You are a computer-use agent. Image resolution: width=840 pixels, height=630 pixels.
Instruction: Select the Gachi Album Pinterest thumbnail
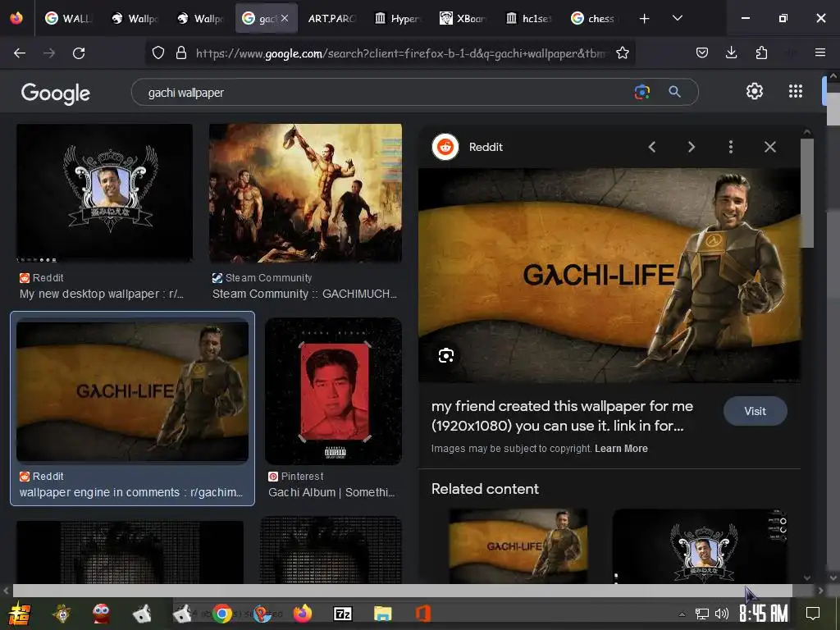[x=333, y=391]
